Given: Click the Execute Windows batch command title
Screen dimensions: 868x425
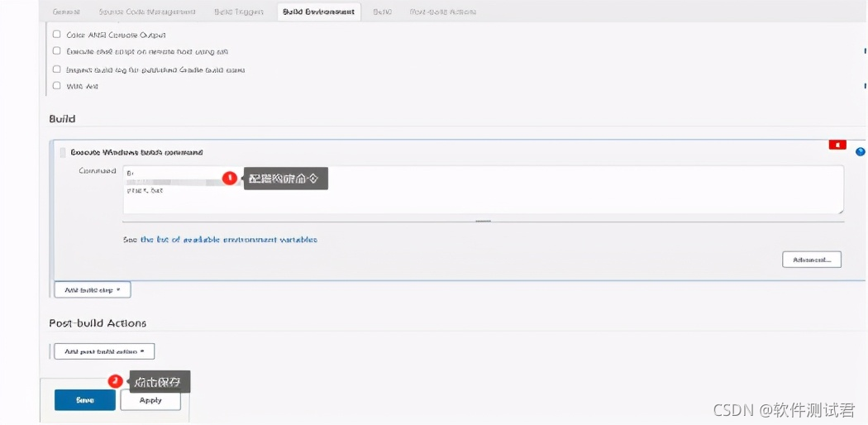Looking at the screenshot, I should pos(136,152).
